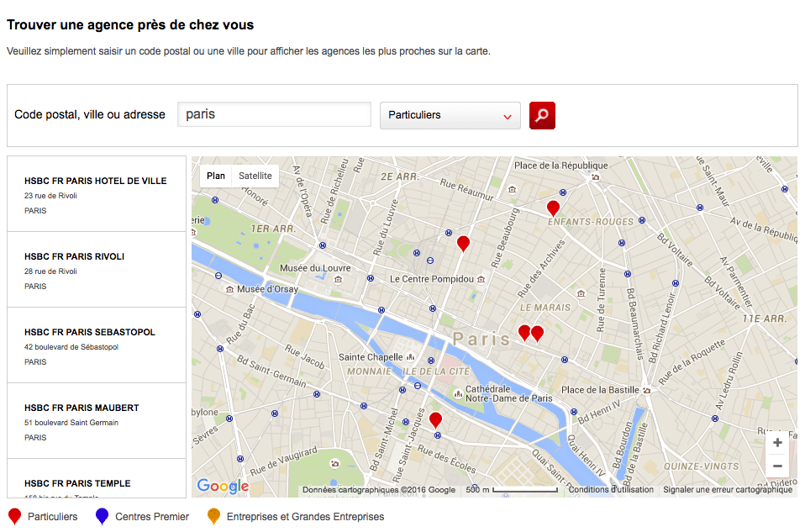The image size is (805, 532).
Task: Switch map to Satellite view
Action: tap(255, 176)
